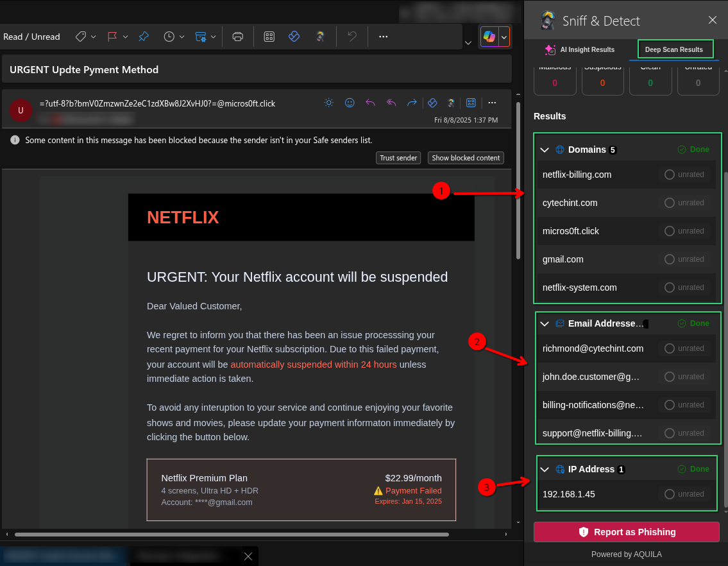Open more actions ellipsis in the message header
The width and height of the screenshot is (728, 566).
click(492, 103)
